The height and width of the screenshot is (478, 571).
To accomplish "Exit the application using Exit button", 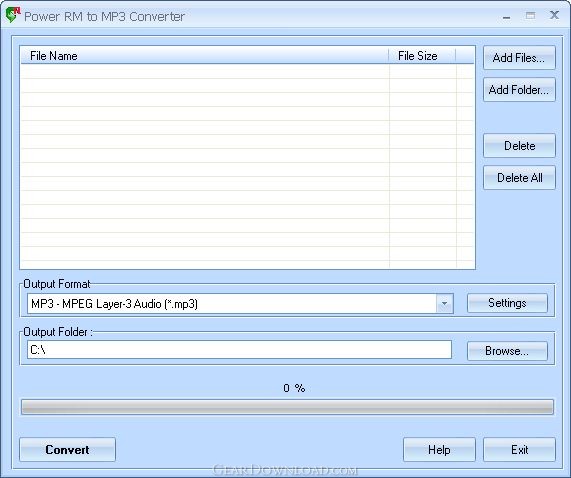I will point(519,450).
